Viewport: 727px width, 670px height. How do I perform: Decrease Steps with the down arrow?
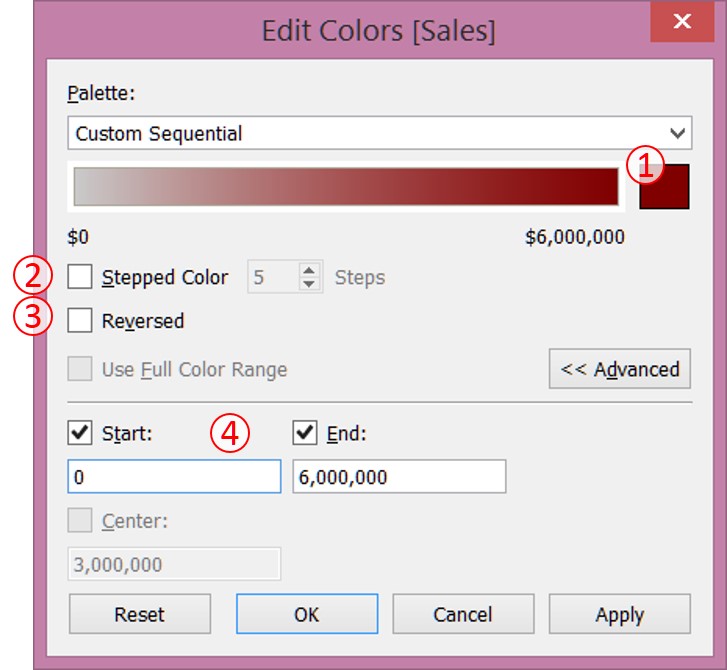(310, 284)
